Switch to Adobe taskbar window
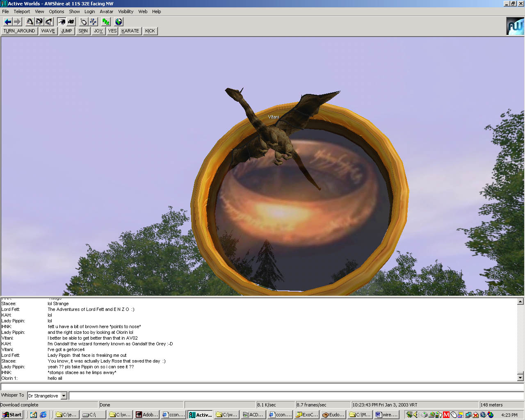525x420 pixels. [x=147, y=415]
